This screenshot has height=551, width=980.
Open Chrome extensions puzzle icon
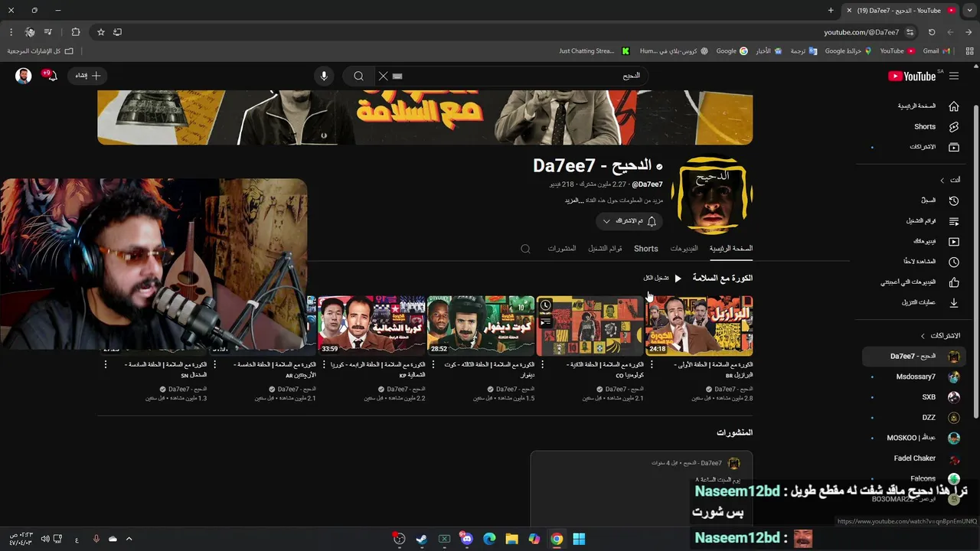pyautogui.click(x=75, y=32)
